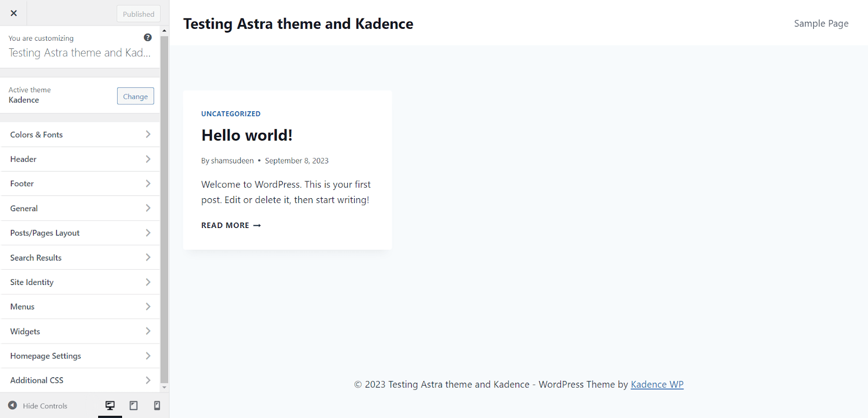Close the Customizer with the X icon
This screenshot has width=868, height=418.
(x=14, y=13)
